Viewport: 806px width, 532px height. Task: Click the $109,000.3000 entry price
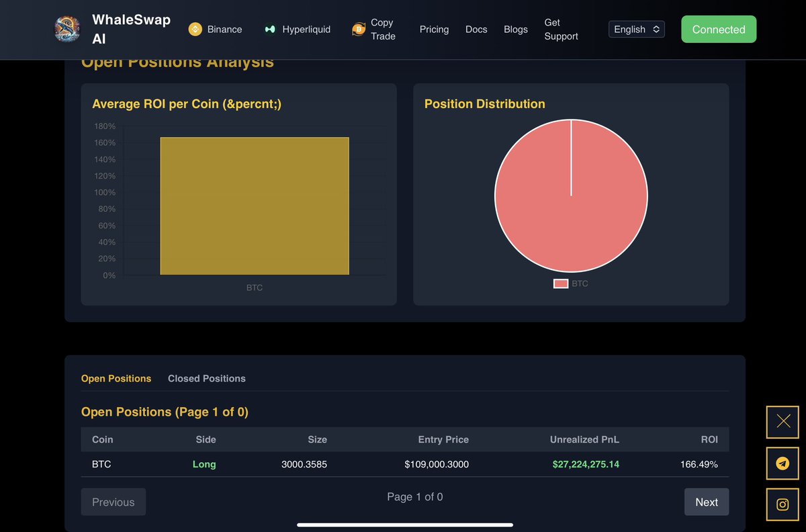[437, 464]
